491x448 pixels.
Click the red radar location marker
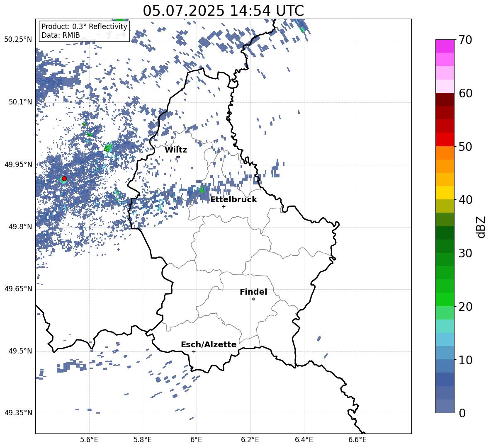pos(64,179)
